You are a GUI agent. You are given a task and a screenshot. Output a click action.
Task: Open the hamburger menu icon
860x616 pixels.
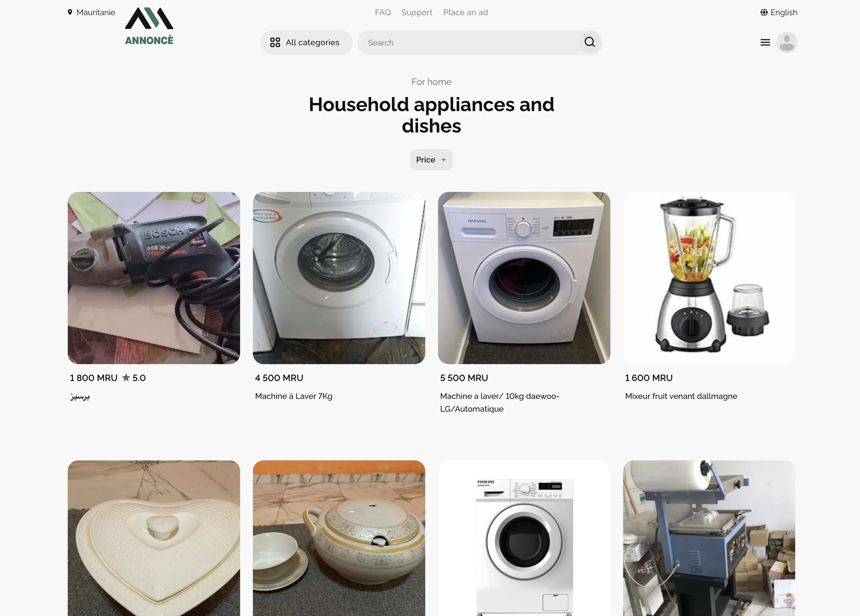pos(765,42)
